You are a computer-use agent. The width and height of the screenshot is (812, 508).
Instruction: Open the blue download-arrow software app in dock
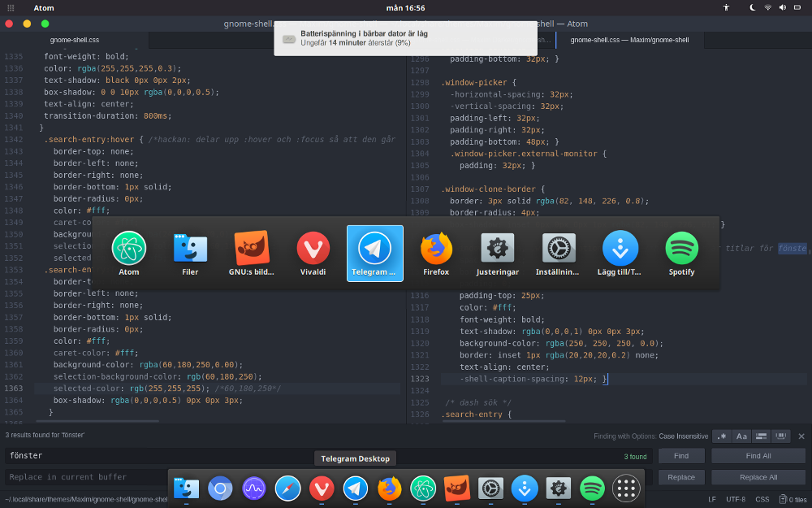click(525, 488)
